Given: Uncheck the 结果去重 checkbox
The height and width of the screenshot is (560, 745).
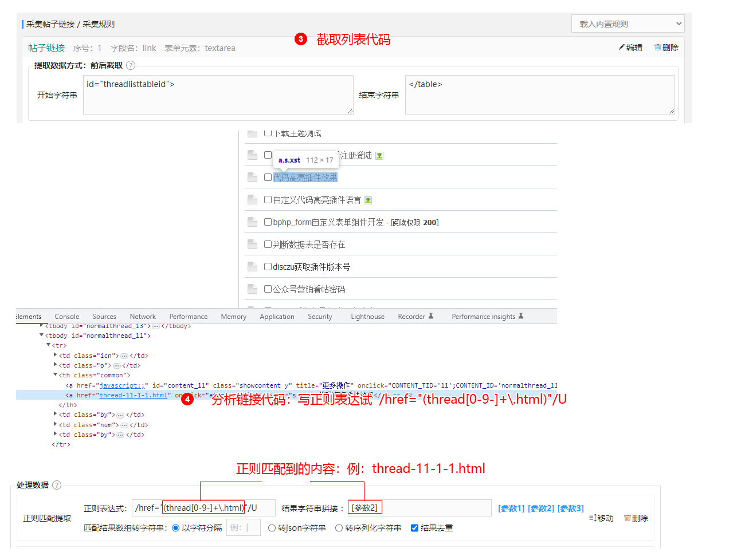Looking at the screenshot, I should pos(414,528).
